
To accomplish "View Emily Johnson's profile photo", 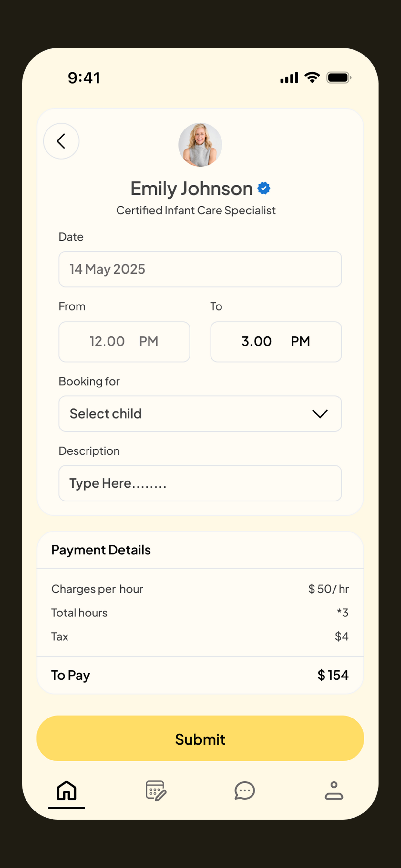I will (x=200, y=145).
